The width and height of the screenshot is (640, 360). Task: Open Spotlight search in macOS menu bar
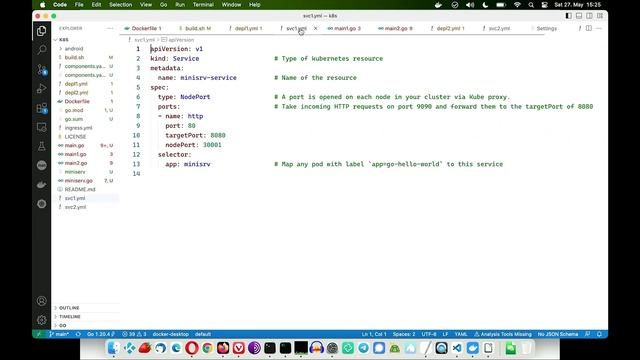pyautogui.click(x=531, y=5)
